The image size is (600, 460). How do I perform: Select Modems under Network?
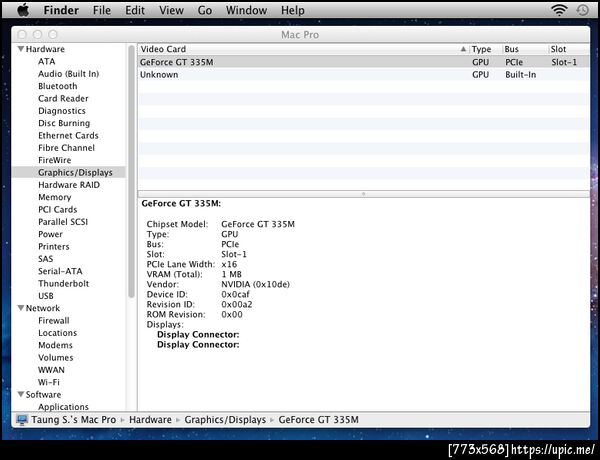pos(55,345)
